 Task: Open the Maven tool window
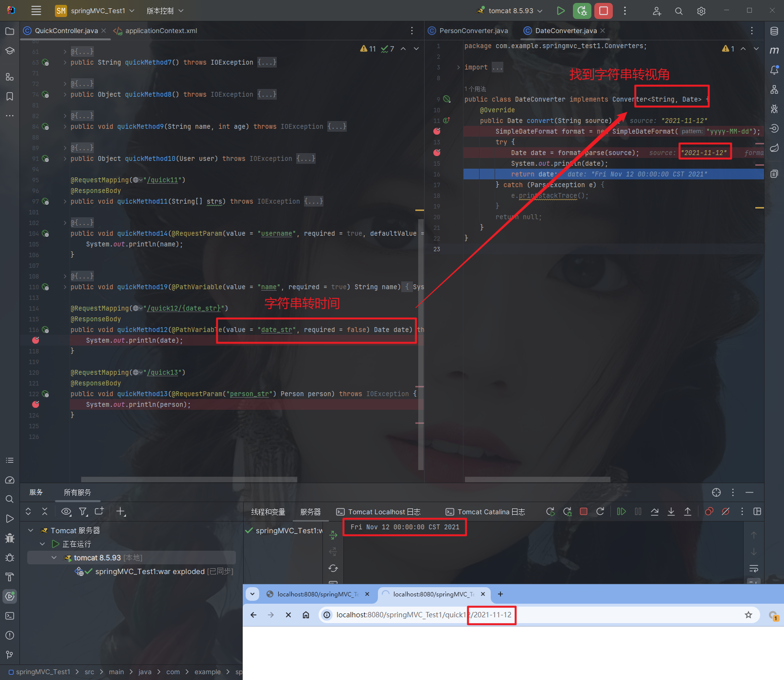pyautogui.click(x=774, y=51)
